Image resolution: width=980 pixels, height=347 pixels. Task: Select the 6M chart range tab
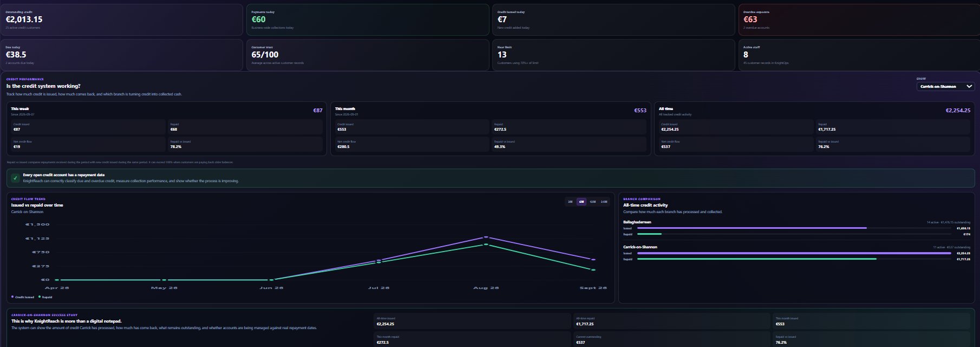click(582, 202)
